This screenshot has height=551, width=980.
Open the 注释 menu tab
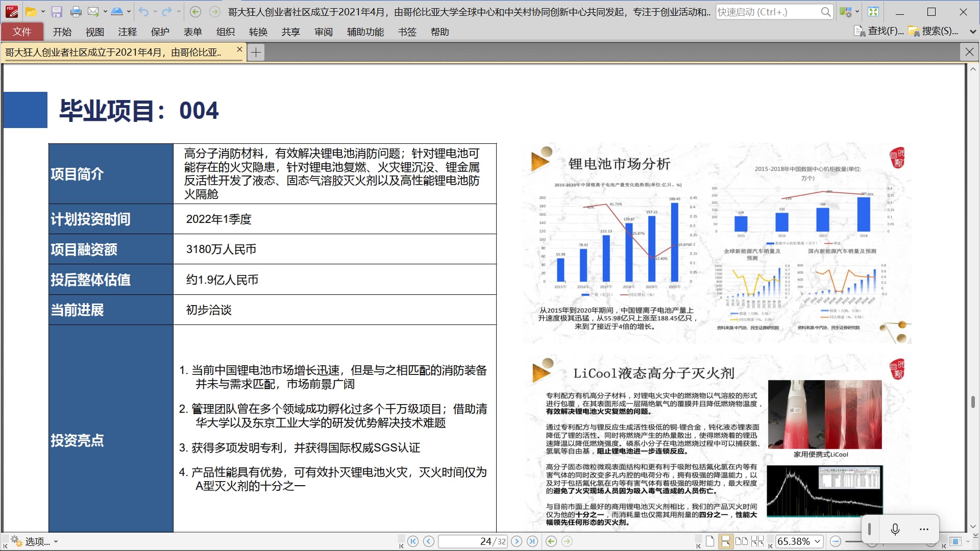click(x=127, y=32)
